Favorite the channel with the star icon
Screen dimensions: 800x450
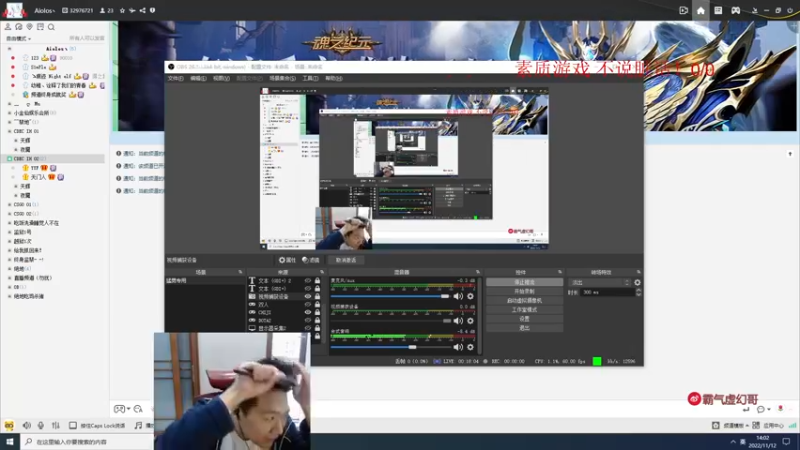pyautogui.click(x=122, y=10)
